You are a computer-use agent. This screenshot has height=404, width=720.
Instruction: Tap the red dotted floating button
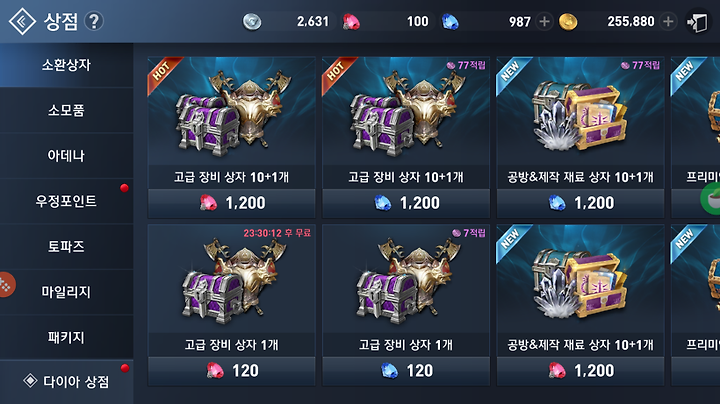click(x=6, y=285)
